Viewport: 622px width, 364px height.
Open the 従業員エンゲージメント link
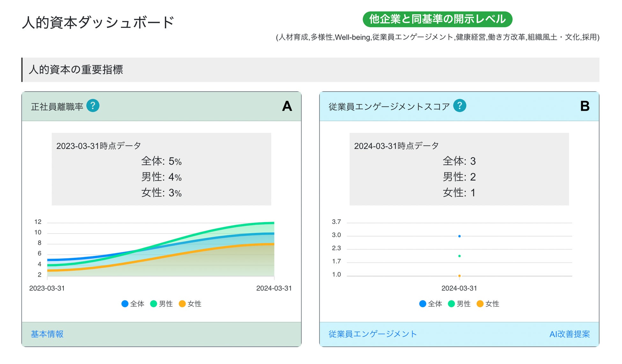point(373,334)
